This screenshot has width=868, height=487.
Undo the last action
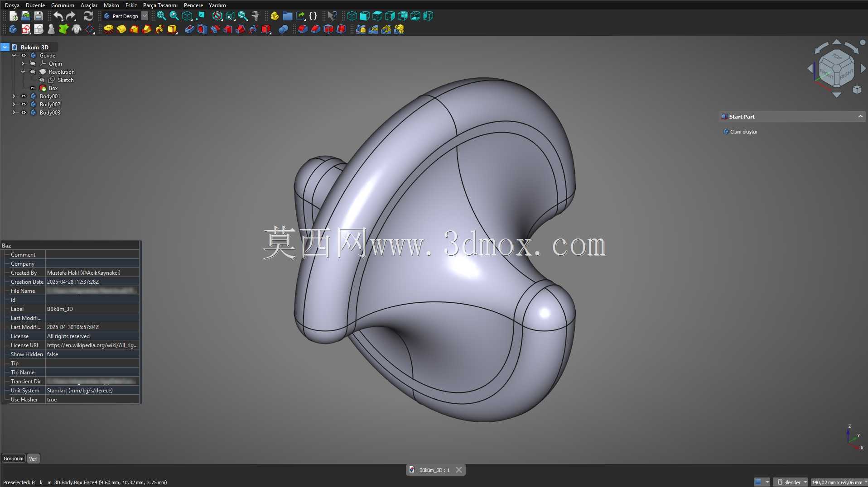pyautogui.click(x=58, y=16)
